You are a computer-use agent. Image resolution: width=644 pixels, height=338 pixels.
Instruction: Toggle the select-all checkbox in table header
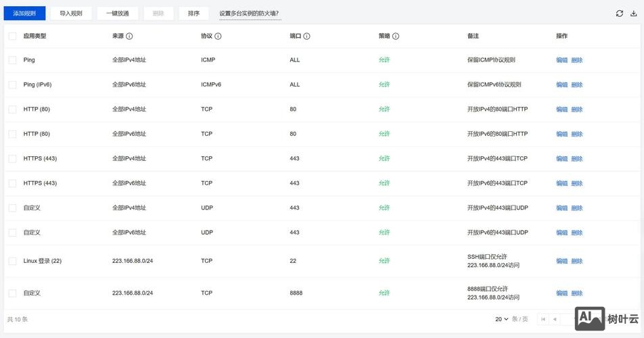12,37
